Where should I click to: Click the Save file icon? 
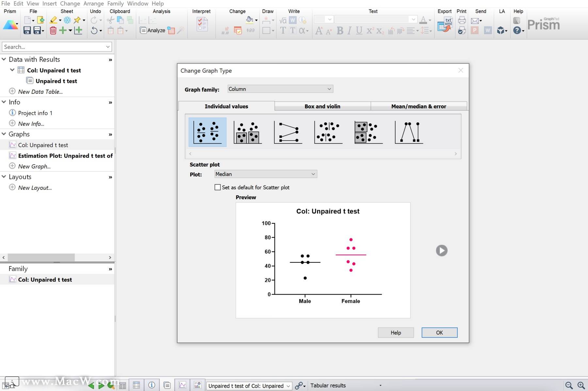pos(27,30)
